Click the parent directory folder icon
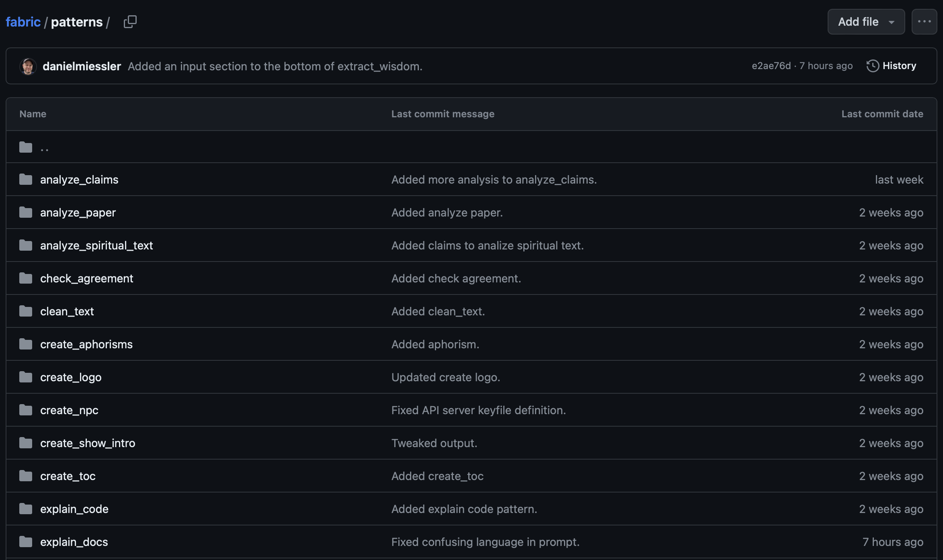Image resolution: width=943 pixels, height=560 pixels. click(26, 147)
